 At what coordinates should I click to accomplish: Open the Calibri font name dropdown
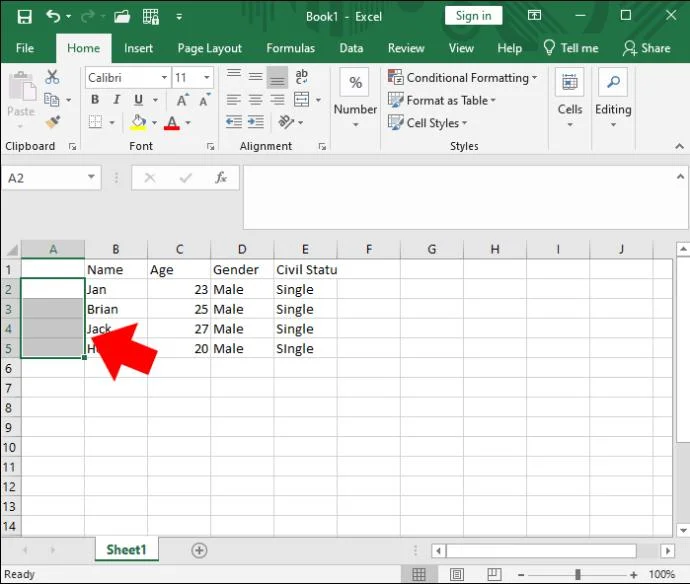coord(163,78)
